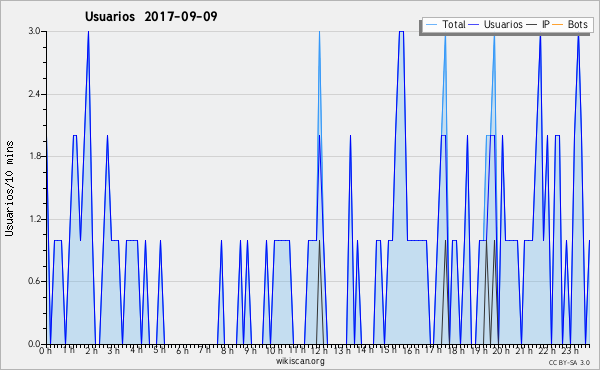This screenshot has height=370, width=600.
Task: Click the '7 h' x-axis label
Action: (204, 349)
